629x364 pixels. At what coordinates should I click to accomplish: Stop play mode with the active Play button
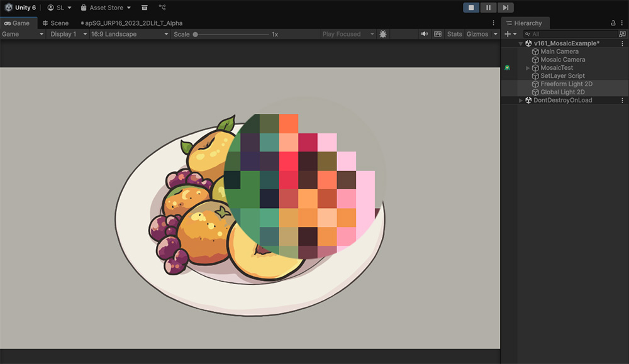pos(471,8)
